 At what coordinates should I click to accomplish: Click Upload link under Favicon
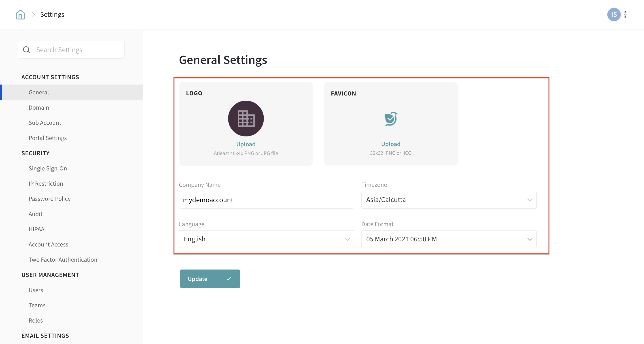coord(390,144)
